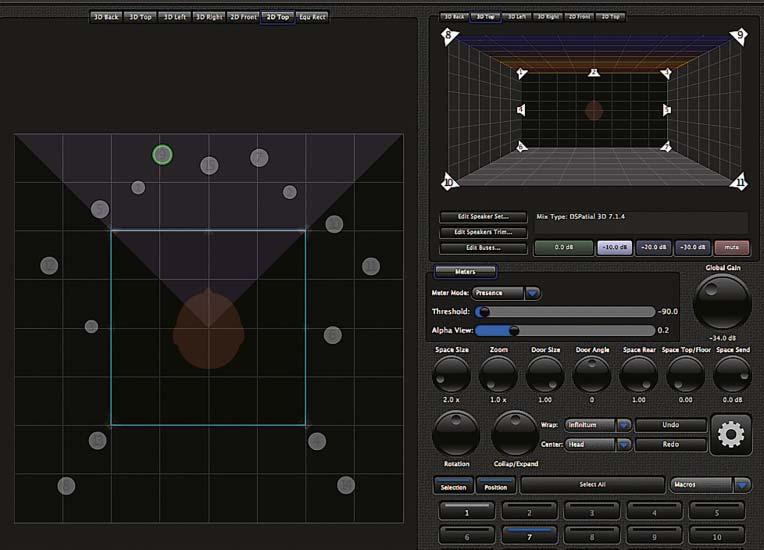Open settings with the gear icon

730,434
